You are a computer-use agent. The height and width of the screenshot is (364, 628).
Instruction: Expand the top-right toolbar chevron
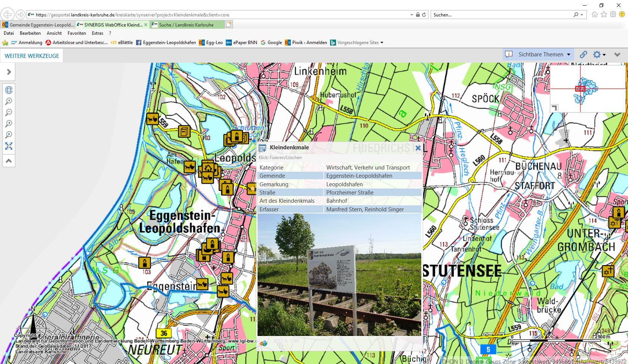click(617, 55)
